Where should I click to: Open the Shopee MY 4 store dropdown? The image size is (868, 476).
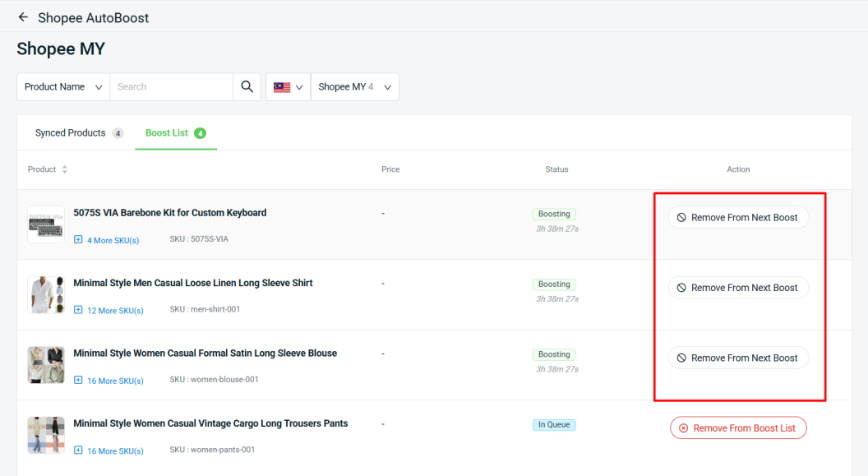(x=355, y=87)
